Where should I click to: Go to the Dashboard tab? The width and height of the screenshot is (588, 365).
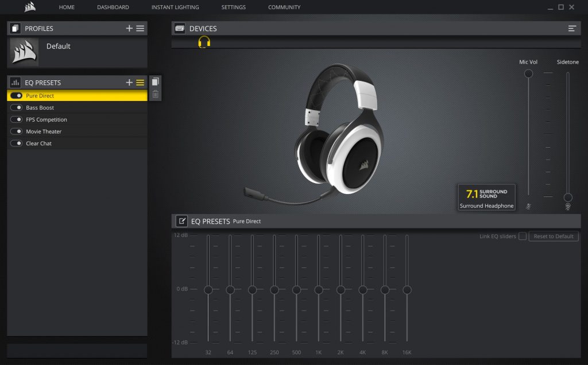click(113, 7)
